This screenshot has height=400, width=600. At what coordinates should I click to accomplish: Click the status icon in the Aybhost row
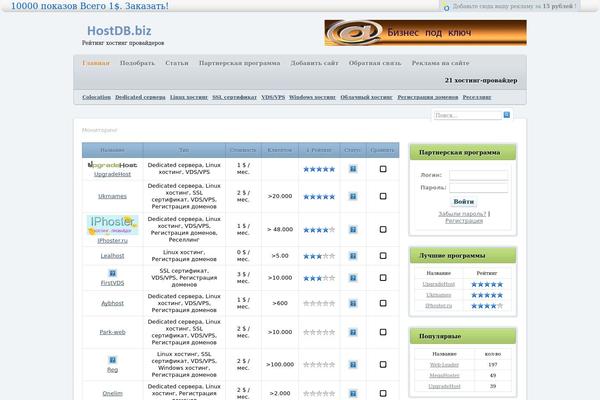pos(353,304)
